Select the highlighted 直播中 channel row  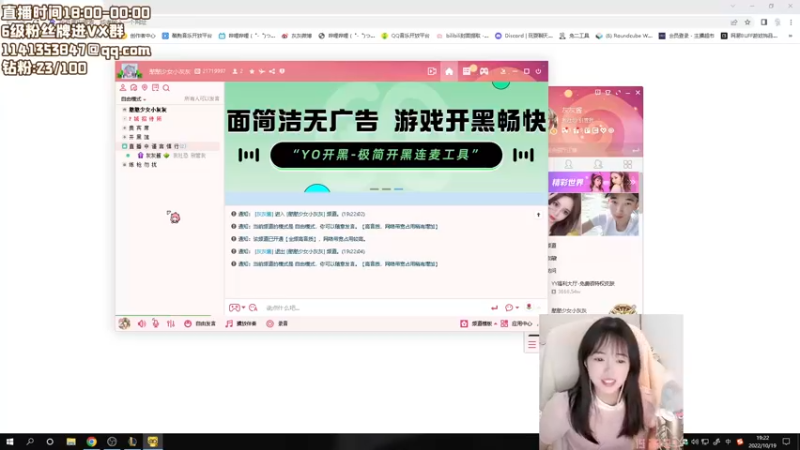169,146
